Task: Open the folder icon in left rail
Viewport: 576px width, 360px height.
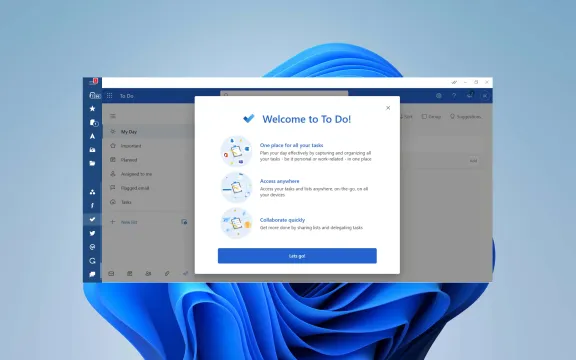Action: coord(92,163)
